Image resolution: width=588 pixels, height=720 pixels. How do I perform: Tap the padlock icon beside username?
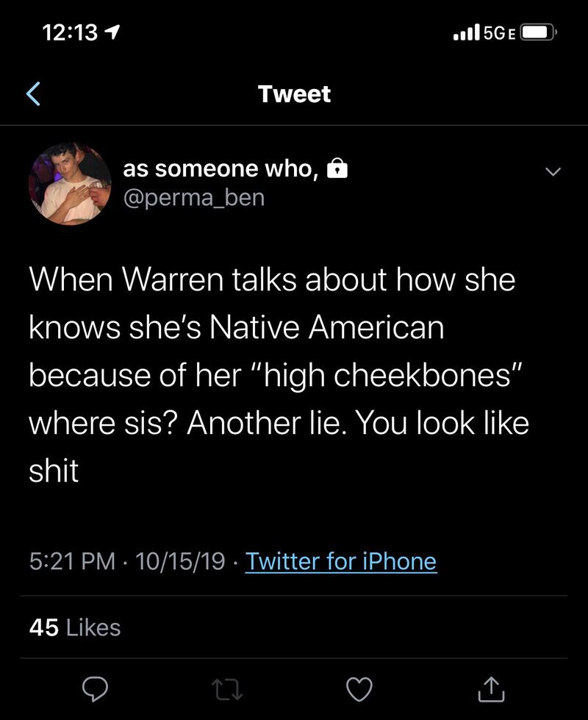click(337, 170)
